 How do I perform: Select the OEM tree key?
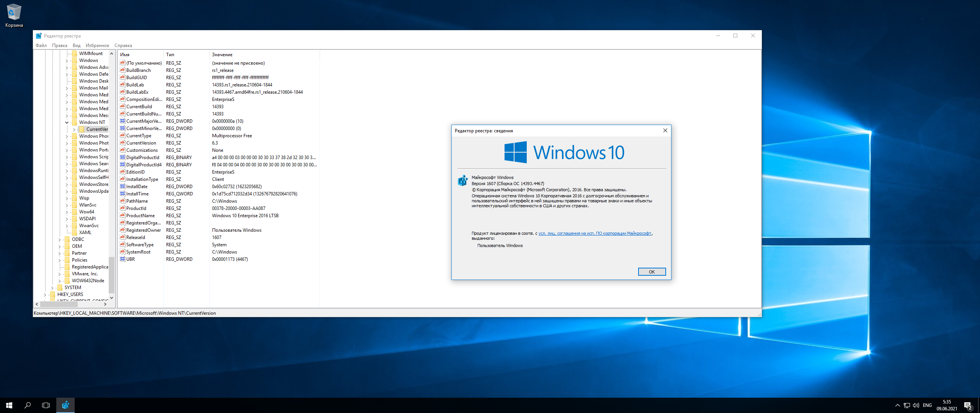(77, 246)
